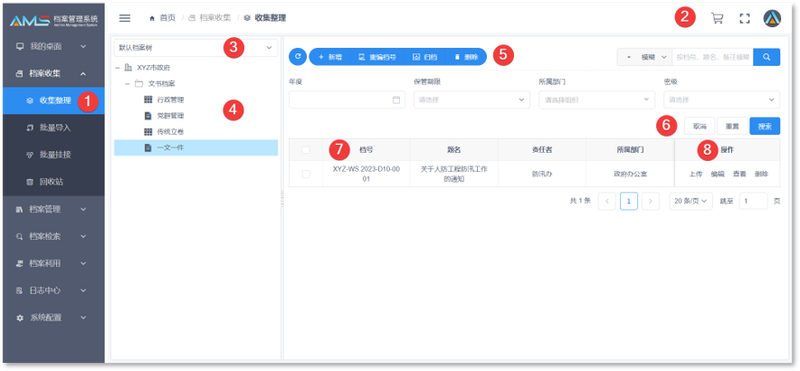Image resolution: width=800 pixels, height=371 pixels.
Task: Select 传统立卷 tree item
Action: 196,132
